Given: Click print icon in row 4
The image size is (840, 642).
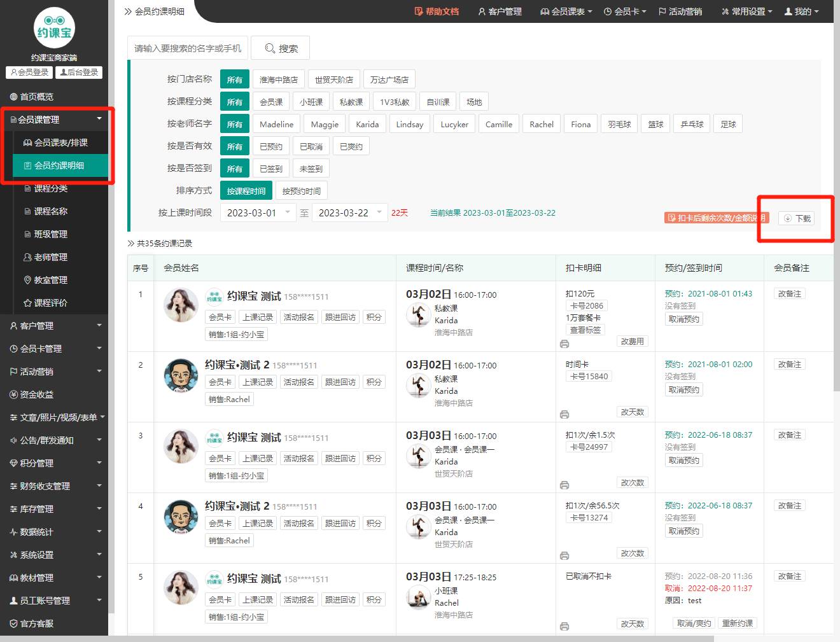Looking at the screenshot, I should click(564, 555).
